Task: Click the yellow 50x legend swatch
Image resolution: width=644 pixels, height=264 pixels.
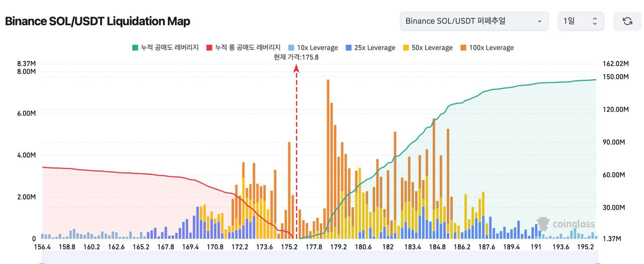Action: [406, 47]
